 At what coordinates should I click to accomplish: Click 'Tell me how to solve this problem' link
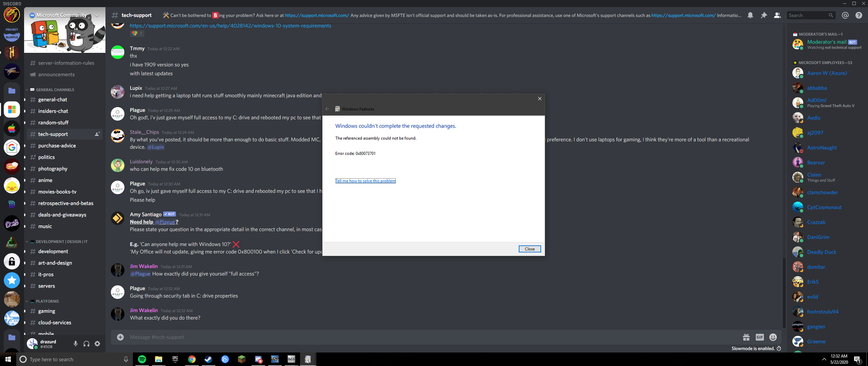[365, 181]
